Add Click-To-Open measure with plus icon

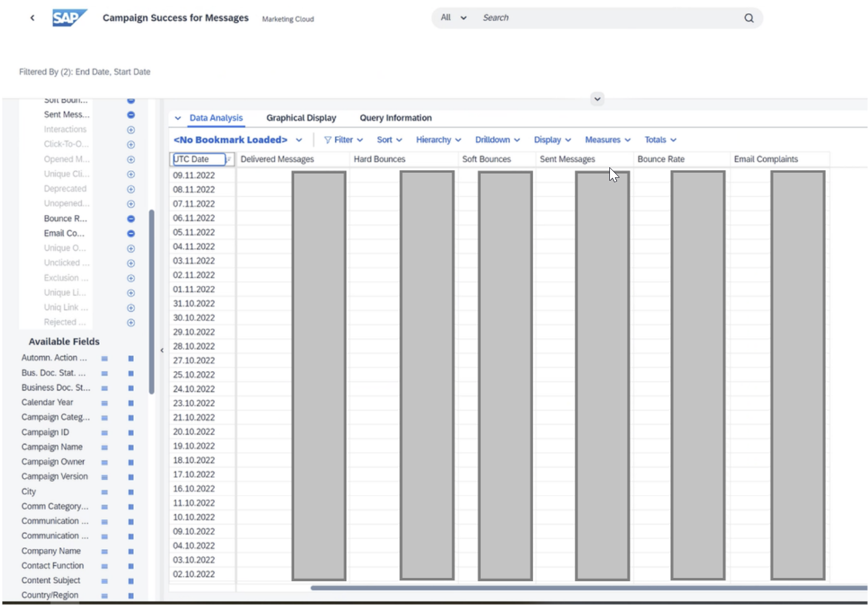131,144
